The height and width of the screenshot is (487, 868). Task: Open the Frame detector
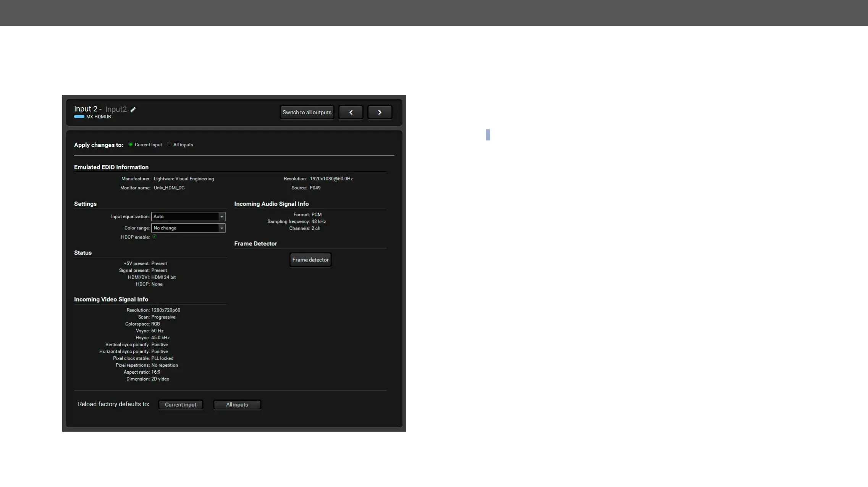click(310, 260)
